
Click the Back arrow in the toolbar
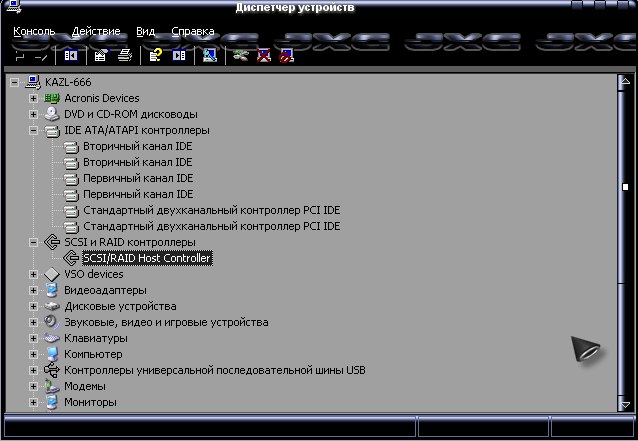point(20,56)
